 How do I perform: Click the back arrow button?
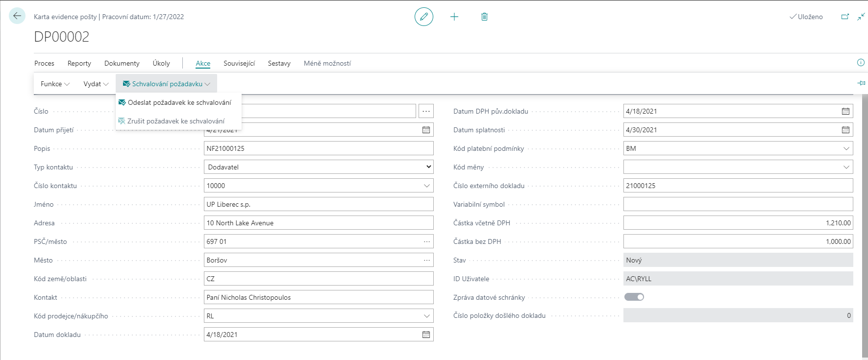pyautogui.click(x=17, y=16)
